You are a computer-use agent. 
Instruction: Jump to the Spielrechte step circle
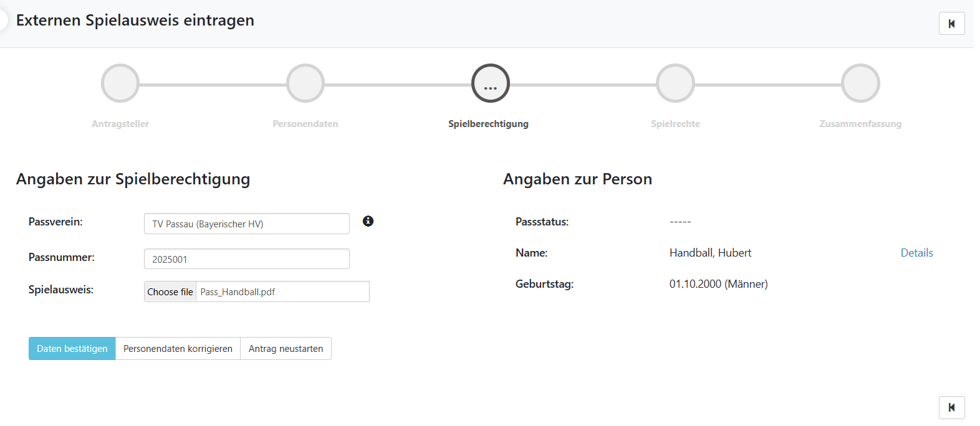[x=675, y=83]
